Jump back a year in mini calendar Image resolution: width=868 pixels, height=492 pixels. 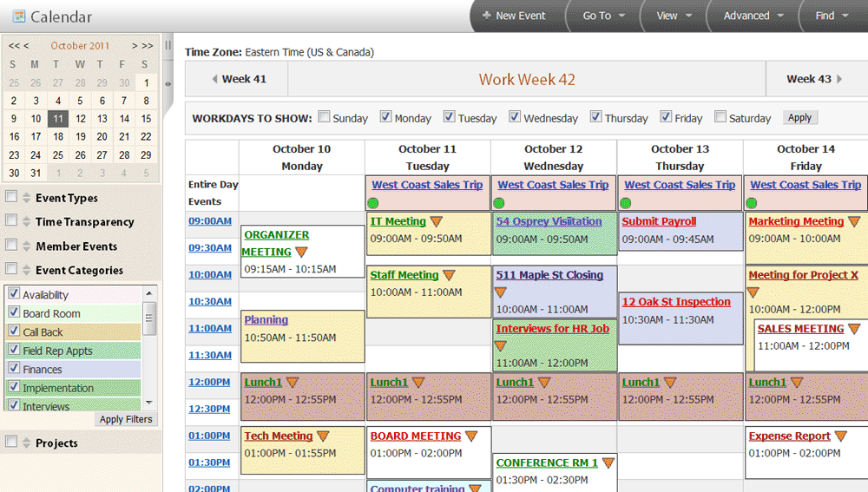[14, 45]
